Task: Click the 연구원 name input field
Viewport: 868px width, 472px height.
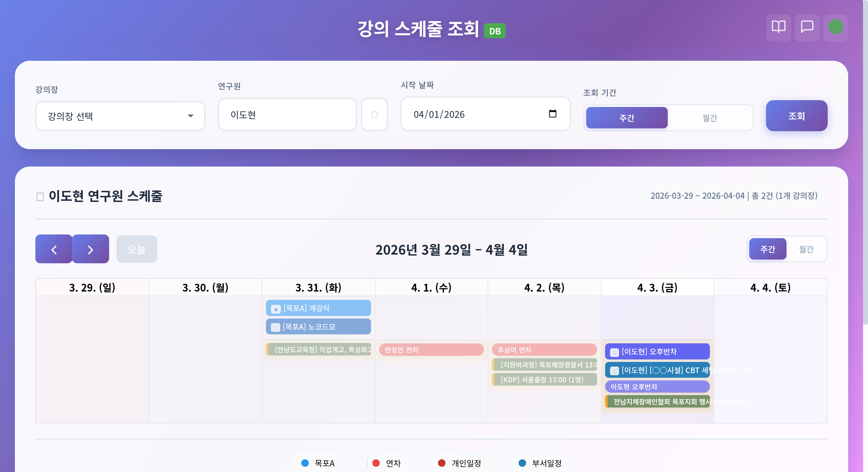Action: click(x=287, y=115)
